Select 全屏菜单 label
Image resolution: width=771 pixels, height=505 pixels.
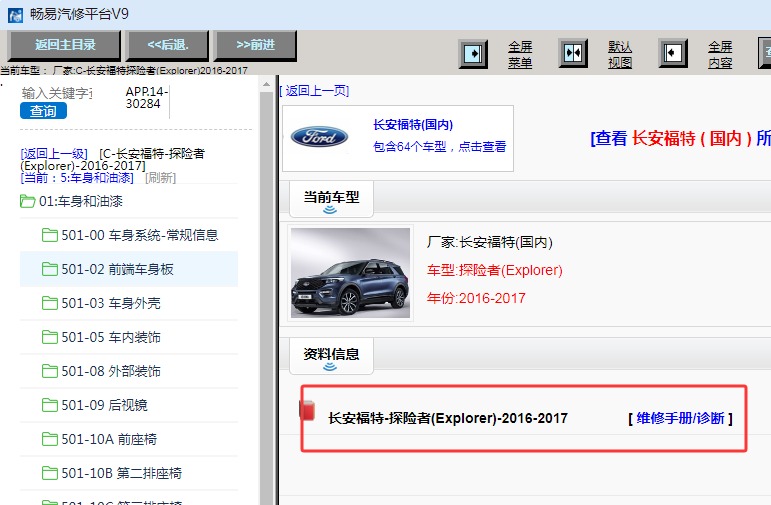pyautogui.click(x=520, y=55)
